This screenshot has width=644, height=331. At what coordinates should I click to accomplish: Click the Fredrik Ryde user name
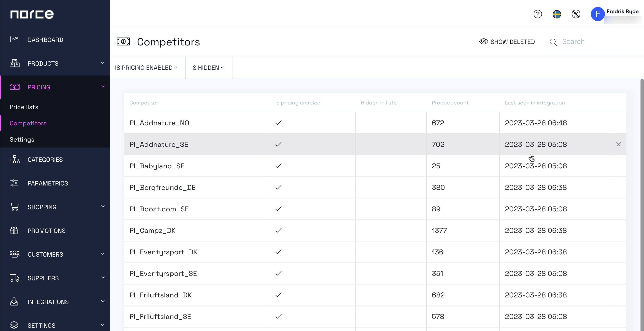(622, 11)
